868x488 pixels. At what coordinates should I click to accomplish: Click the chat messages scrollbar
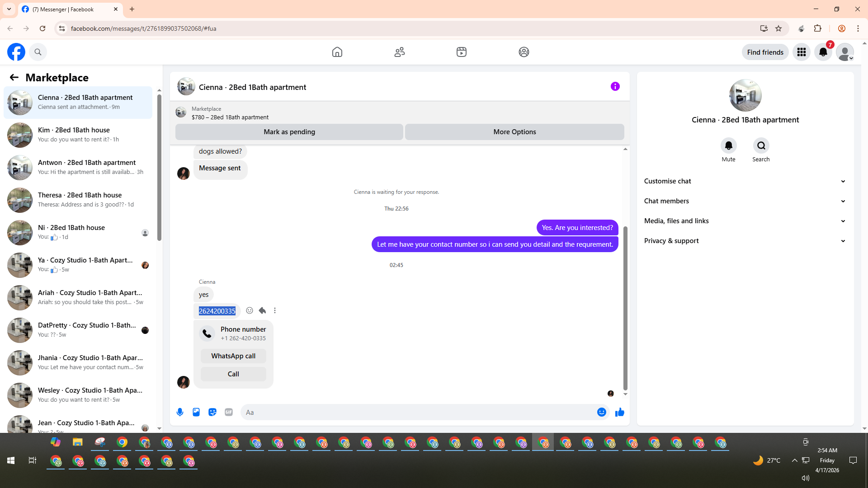(x=625, y=308)
